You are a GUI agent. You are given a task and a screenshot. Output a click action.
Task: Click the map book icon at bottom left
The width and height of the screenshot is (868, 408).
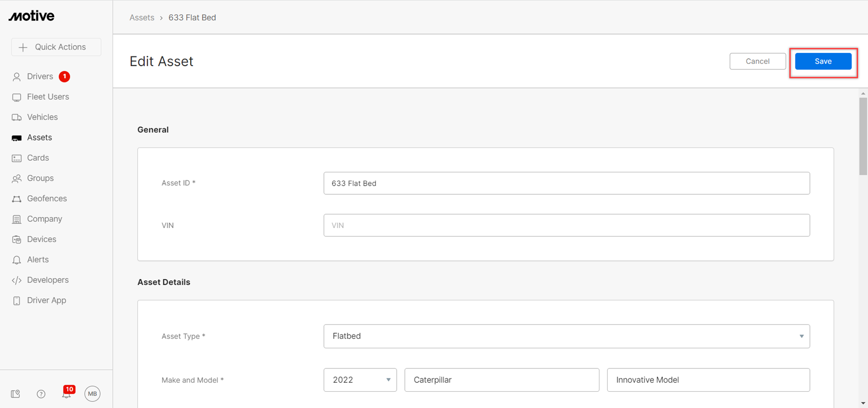(16, 394)
